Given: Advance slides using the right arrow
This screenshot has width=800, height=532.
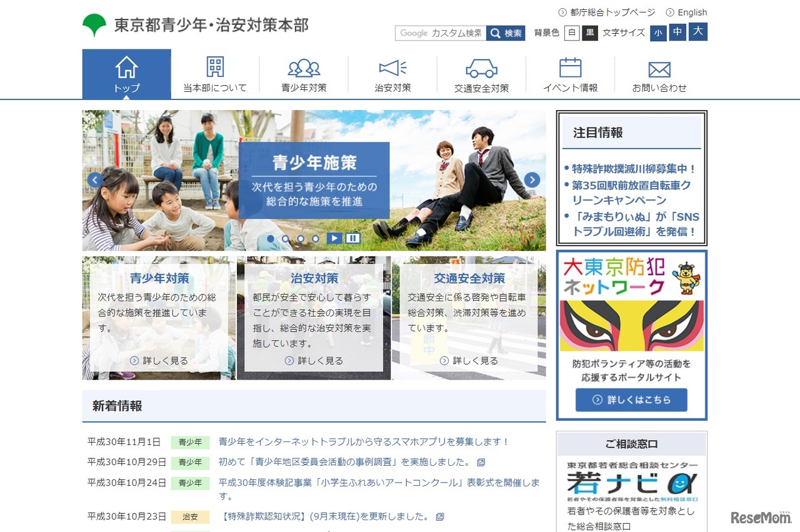Looking at the screenshot, I should [532, 179].
